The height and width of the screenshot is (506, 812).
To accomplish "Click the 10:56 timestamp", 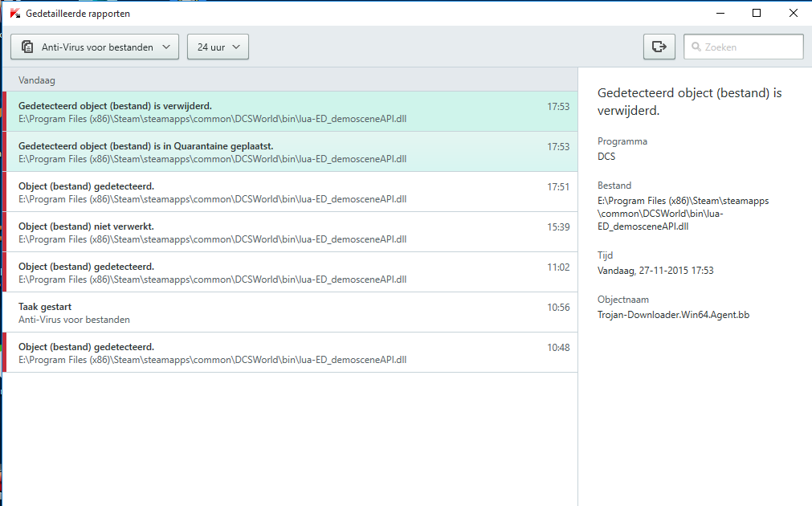I will click(558, 307).
